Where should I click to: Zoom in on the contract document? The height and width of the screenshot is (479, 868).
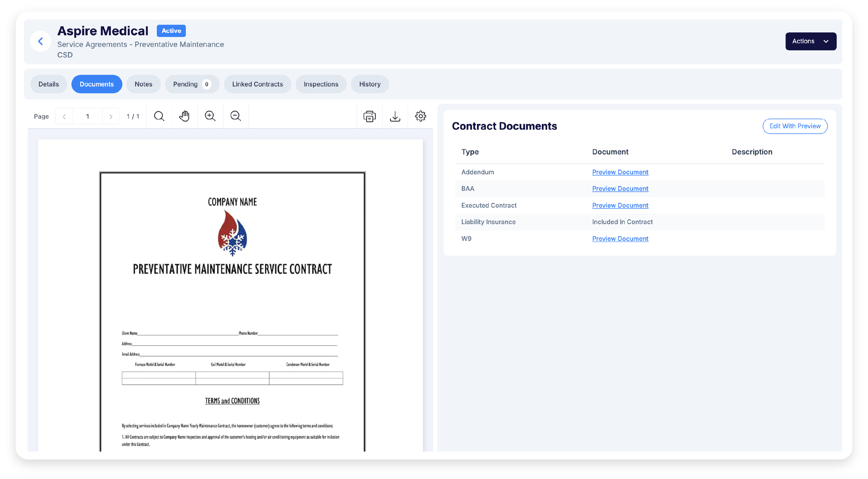pos(210,116)
